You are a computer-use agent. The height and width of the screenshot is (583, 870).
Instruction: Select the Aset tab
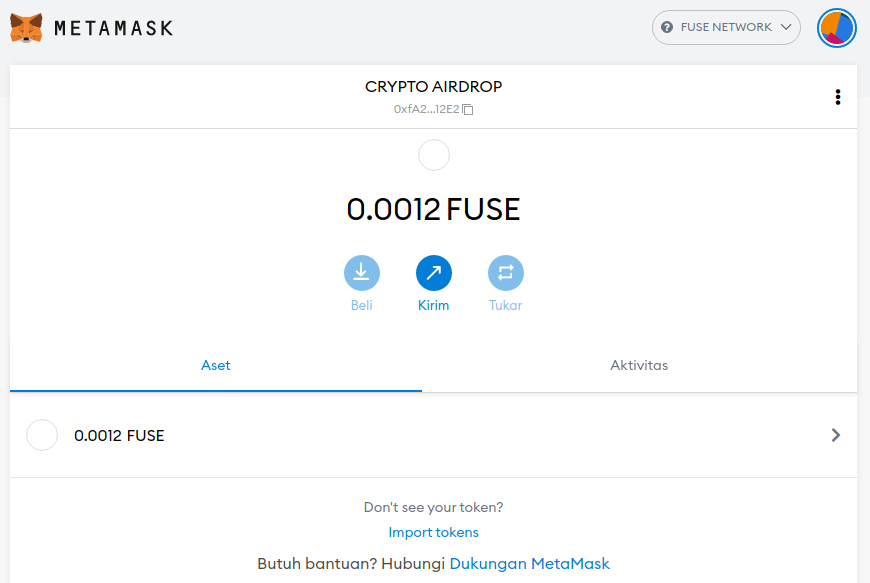215,365
